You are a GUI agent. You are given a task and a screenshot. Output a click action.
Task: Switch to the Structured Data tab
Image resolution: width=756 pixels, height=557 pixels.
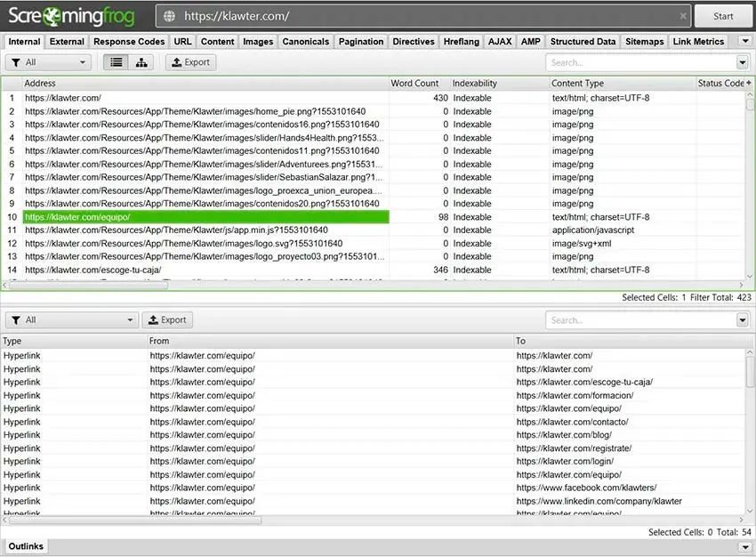point(583,41)
